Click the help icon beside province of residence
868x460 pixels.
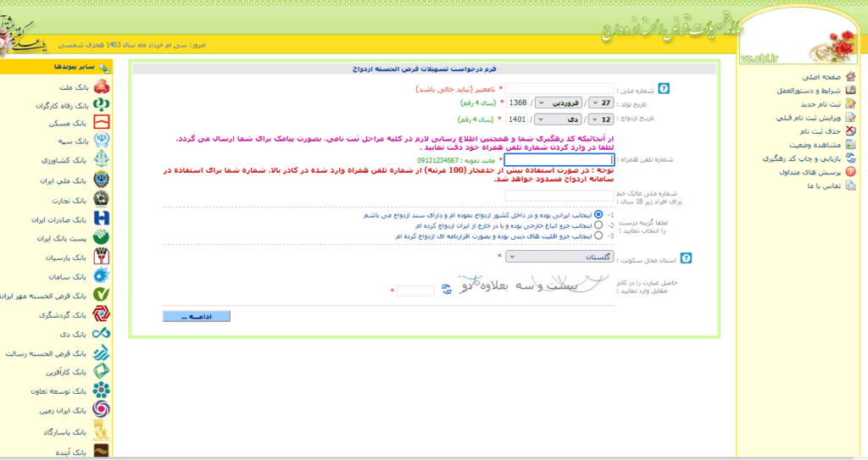pyautogui.click(x=686, y=258)
